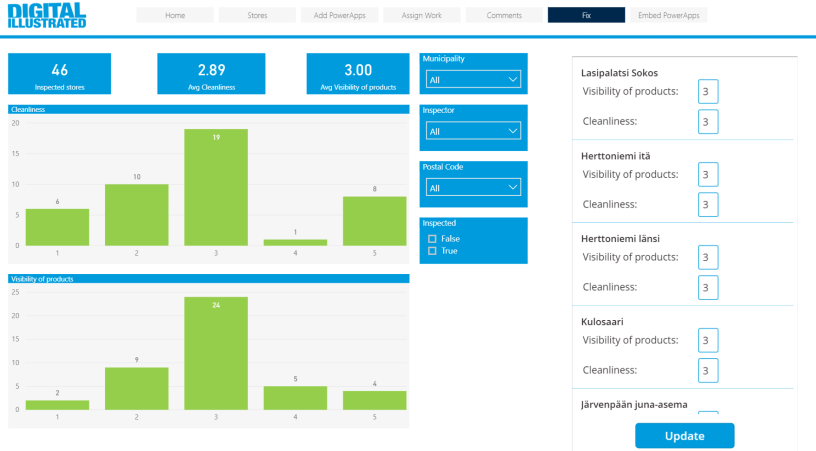Screen dimensions: 816x451
Task: Open the Embed PowerApps tab
Action: (x=669, y=15)
